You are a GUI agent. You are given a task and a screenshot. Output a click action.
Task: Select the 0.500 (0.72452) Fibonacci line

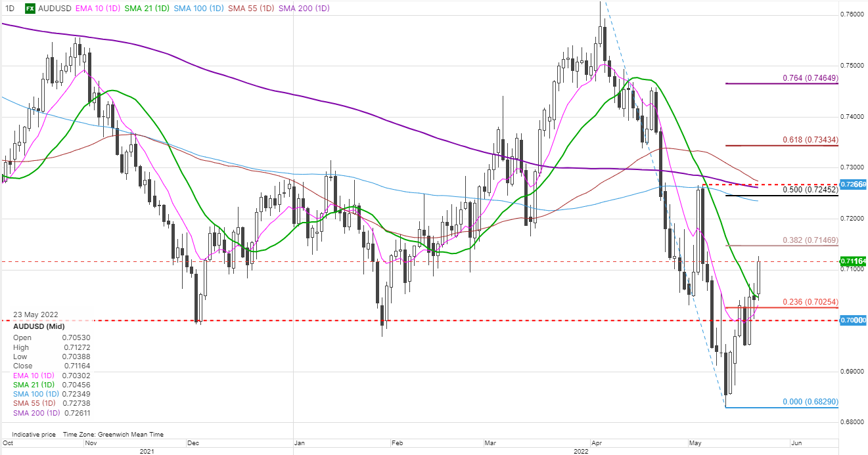810,190
